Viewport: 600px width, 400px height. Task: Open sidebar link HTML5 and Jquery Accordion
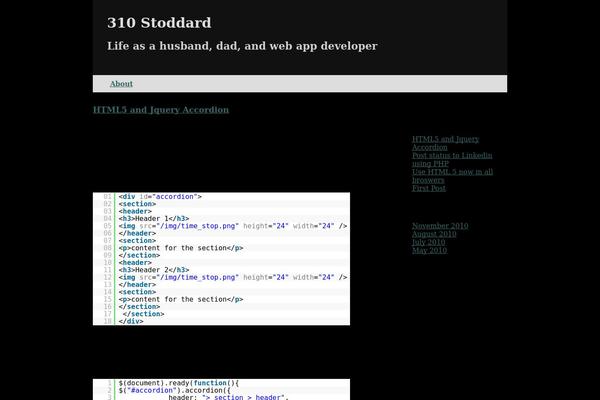click(x=445, y=143)
